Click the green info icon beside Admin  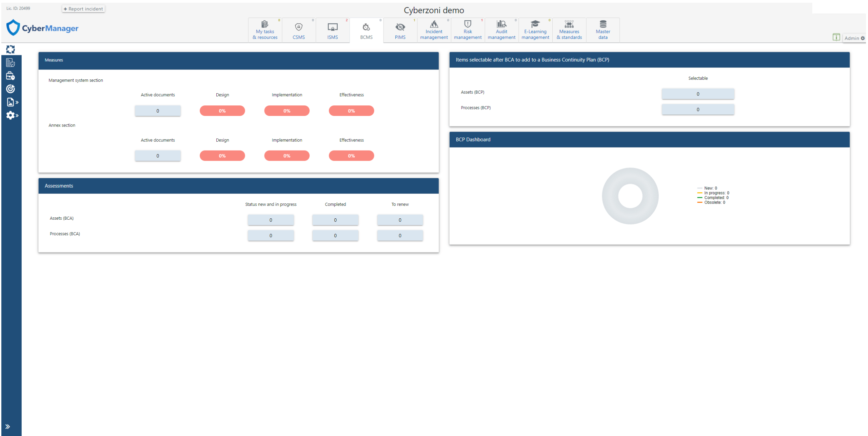pos(836,37)
